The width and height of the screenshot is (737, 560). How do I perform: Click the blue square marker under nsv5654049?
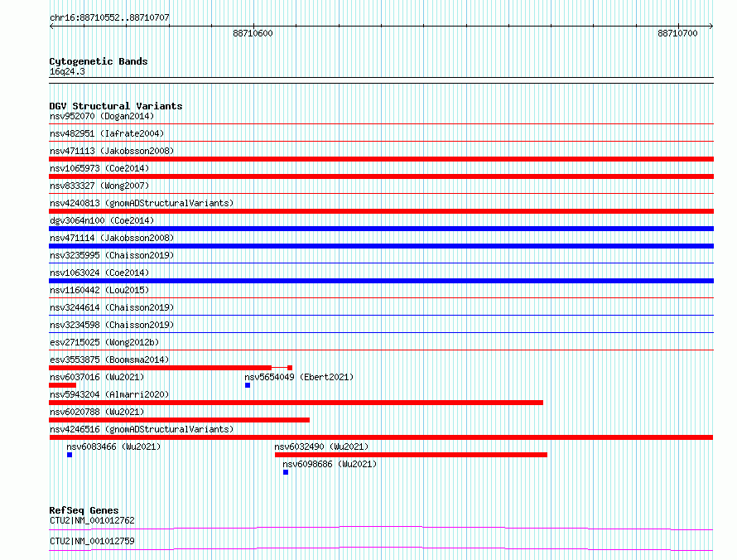coord(248,385)
